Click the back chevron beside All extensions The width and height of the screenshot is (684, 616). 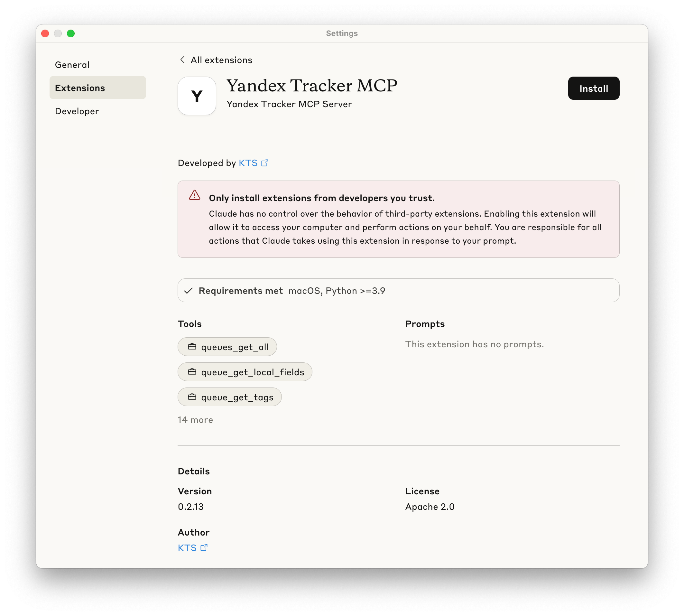(182, 60)
